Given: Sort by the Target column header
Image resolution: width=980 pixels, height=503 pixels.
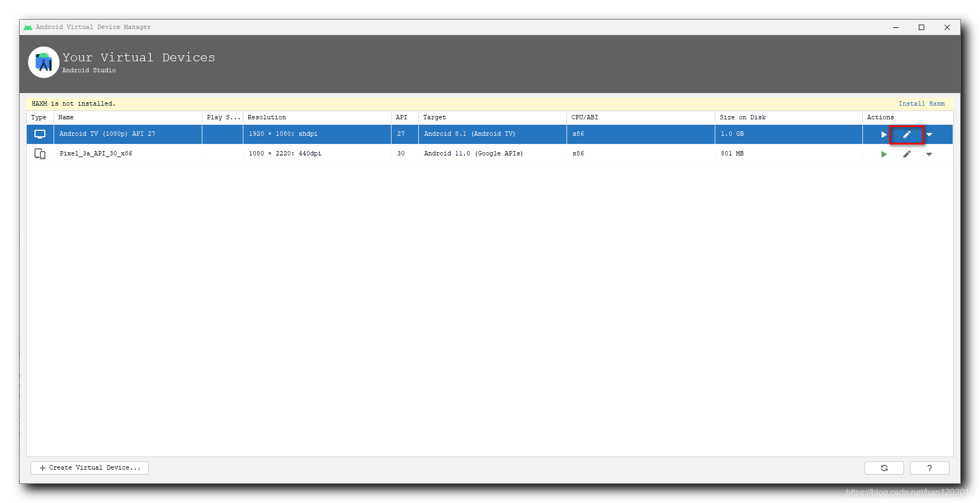Looking at the screenshot, I should click(x=493, y=118).
